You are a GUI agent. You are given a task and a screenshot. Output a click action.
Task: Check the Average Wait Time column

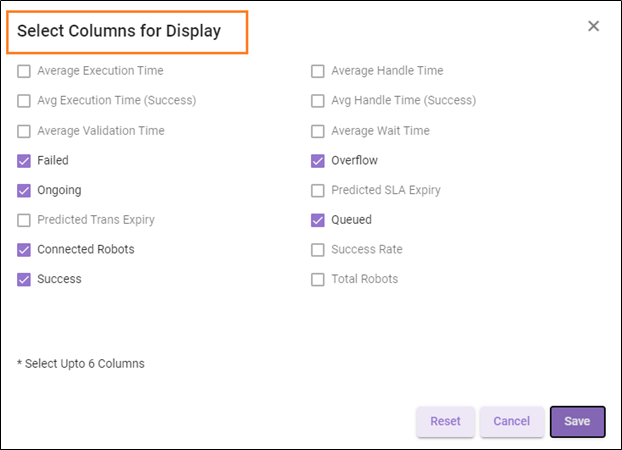tap(318, 131)
